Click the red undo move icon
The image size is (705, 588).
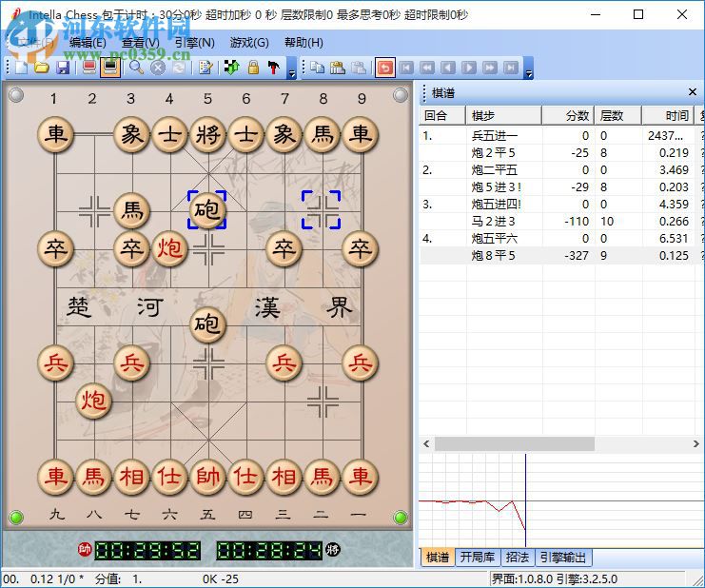click(385, 68)
